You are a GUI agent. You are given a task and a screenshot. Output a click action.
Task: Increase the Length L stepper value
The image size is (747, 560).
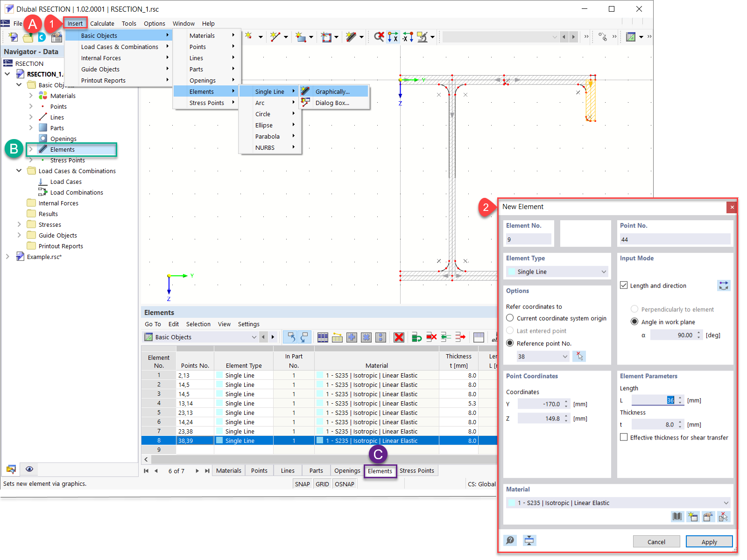tap(680, 398)
